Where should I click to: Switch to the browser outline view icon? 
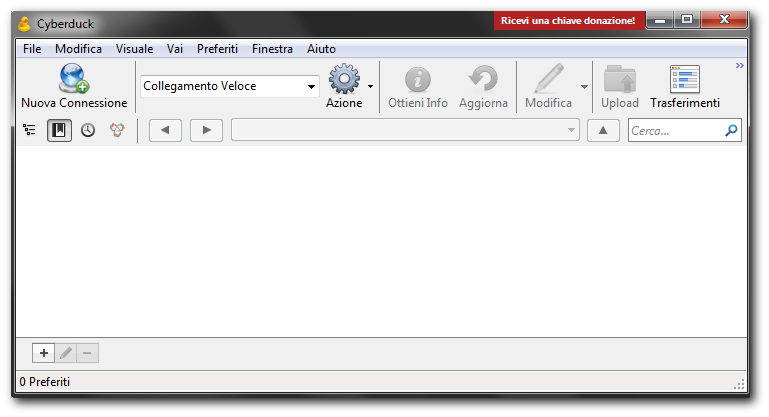tap(29, 130)
